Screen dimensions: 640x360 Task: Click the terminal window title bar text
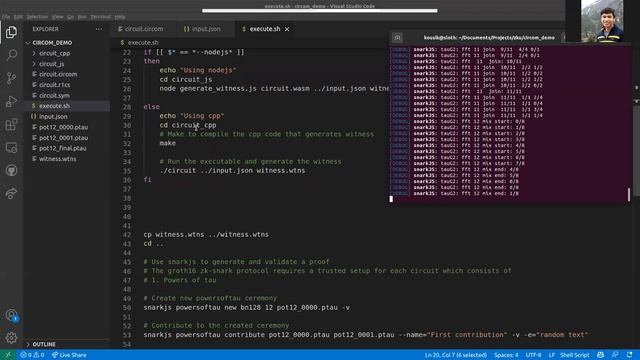[489, 38]
